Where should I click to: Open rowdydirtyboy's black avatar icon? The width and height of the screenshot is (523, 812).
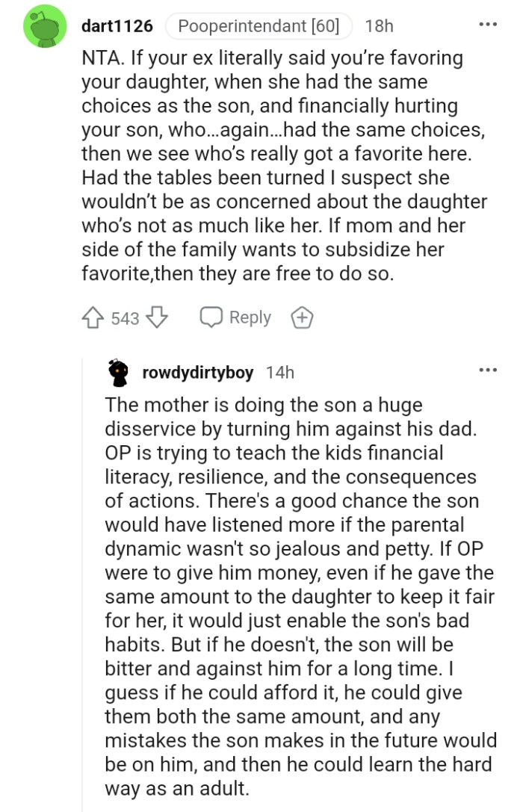click(x=115, y=371)
